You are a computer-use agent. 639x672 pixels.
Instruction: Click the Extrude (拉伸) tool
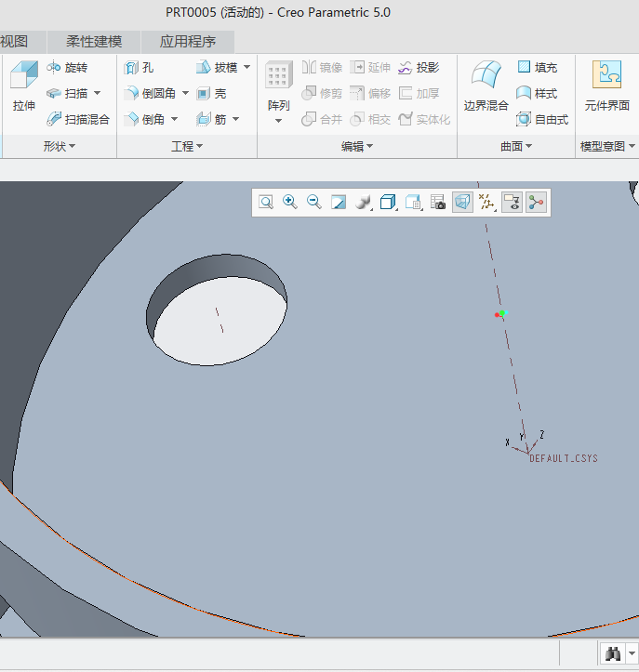click(x=24, y=86)
